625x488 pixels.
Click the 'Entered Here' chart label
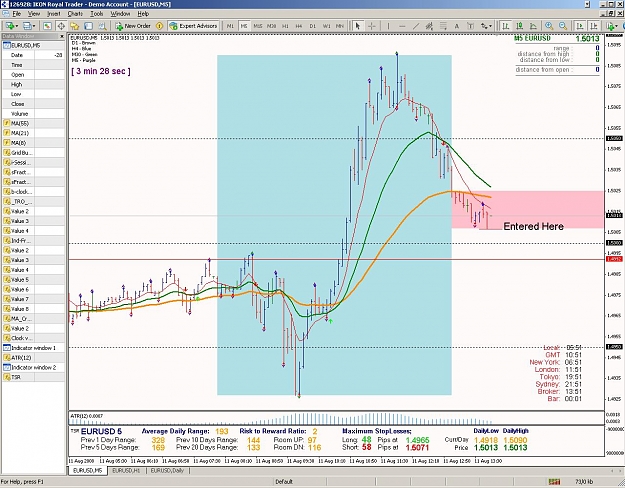[533, 226]
